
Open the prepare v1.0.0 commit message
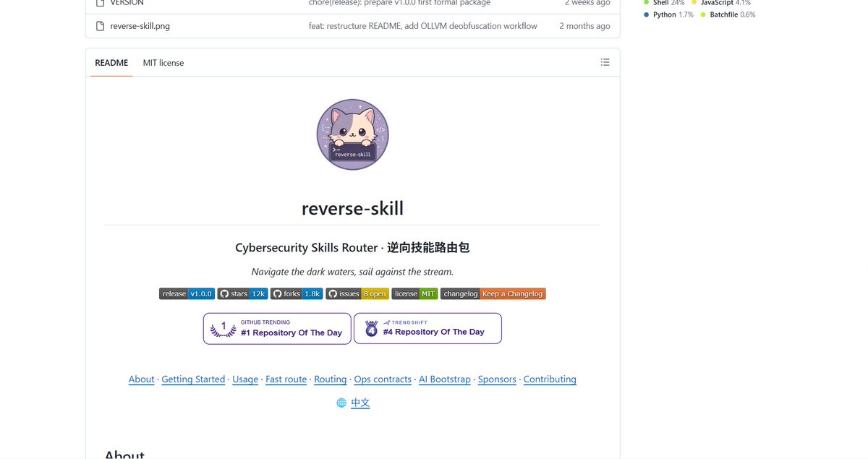(x=399, y=3)
